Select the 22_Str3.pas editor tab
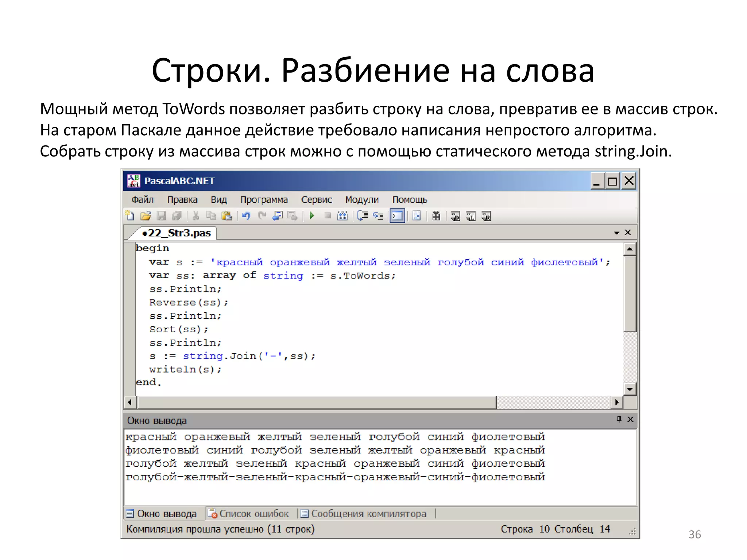The height and width of the screenshot is (560, 747). pos(177,233)
